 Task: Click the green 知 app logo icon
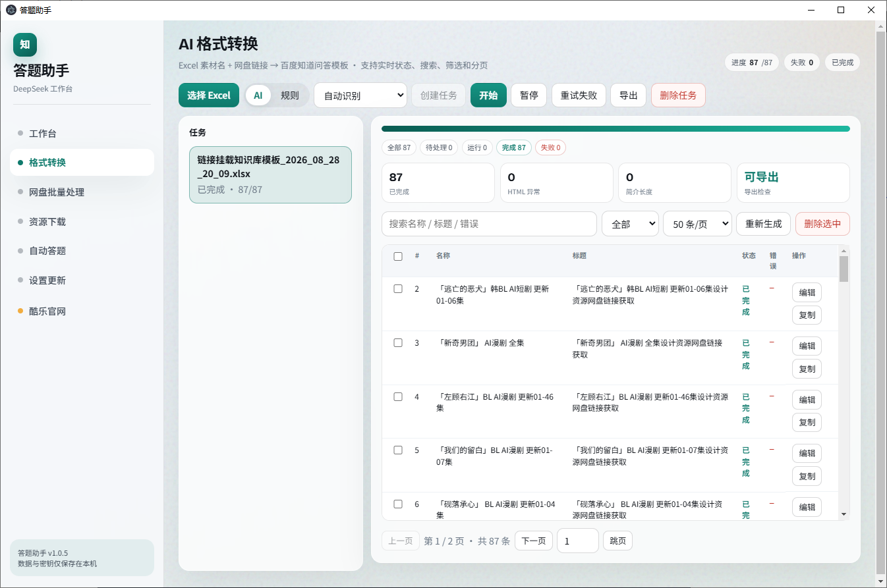(25, 45)
